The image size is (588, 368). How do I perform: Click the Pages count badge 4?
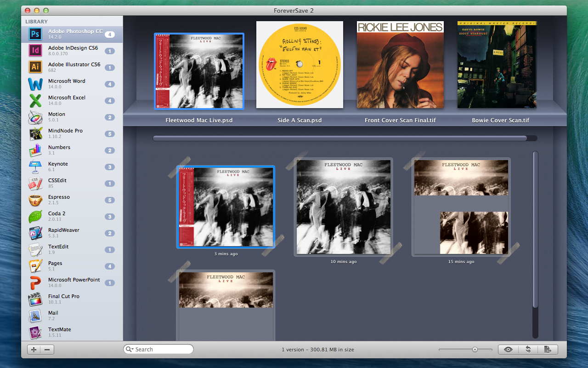110,266
